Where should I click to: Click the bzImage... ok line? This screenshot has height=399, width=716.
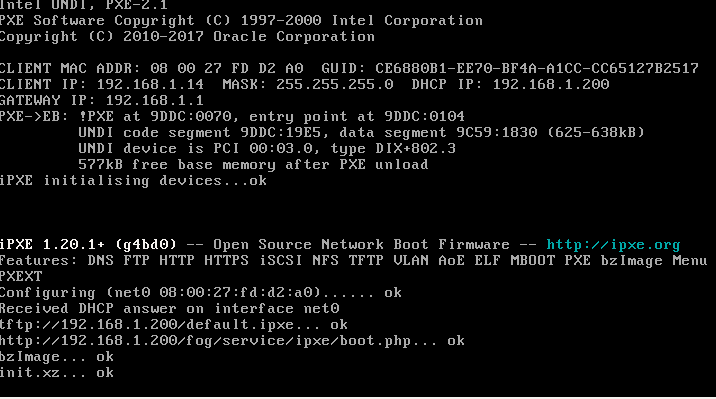(x=57, y=357)
